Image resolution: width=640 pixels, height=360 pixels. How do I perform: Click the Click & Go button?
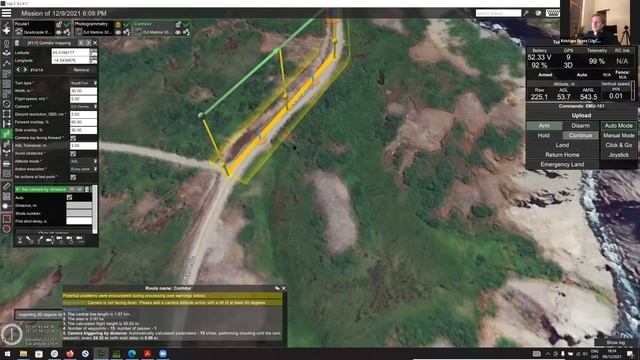point(618,145)
